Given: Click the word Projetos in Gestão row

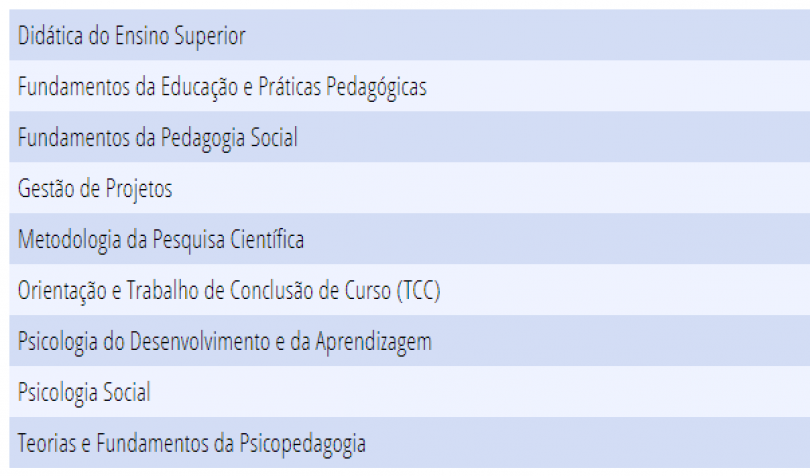Looking at the screenshot, I should (x=139, y=189).
